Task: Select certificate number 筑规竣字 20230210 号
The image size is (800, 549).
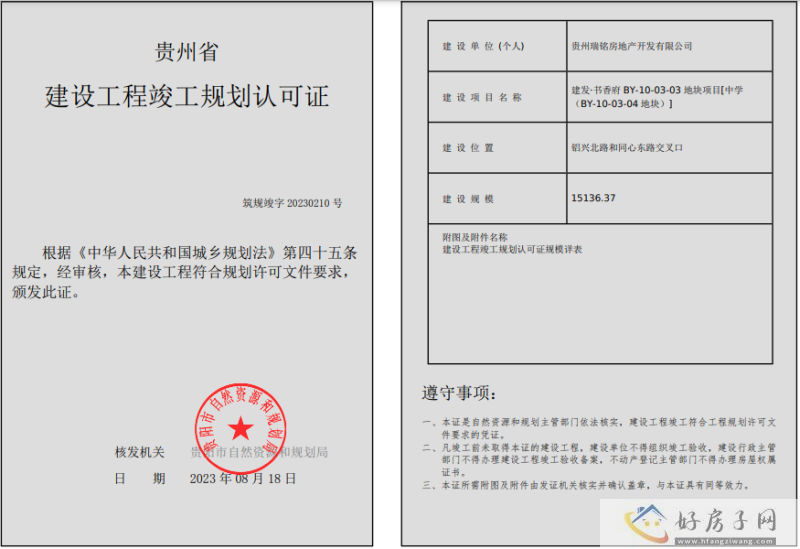Action: 292,203
